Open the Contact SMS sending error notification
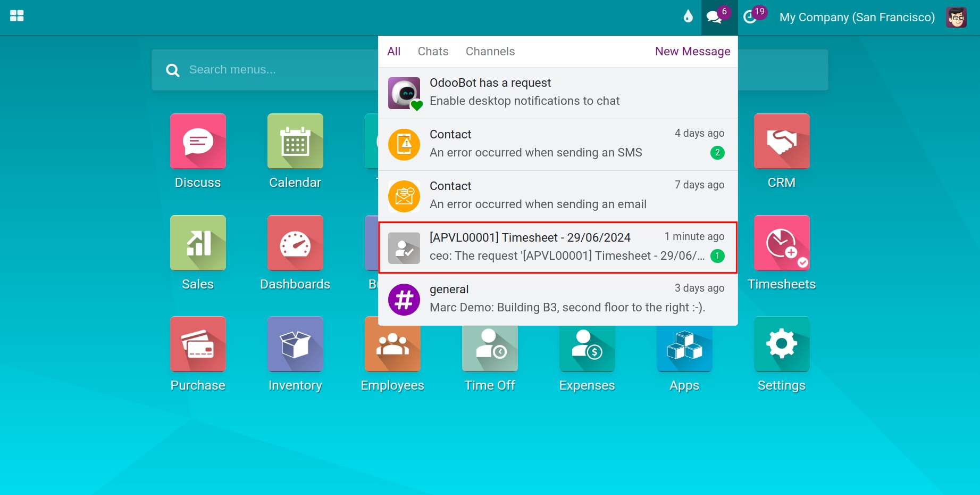The image size is (980, 495). (558, 144)
